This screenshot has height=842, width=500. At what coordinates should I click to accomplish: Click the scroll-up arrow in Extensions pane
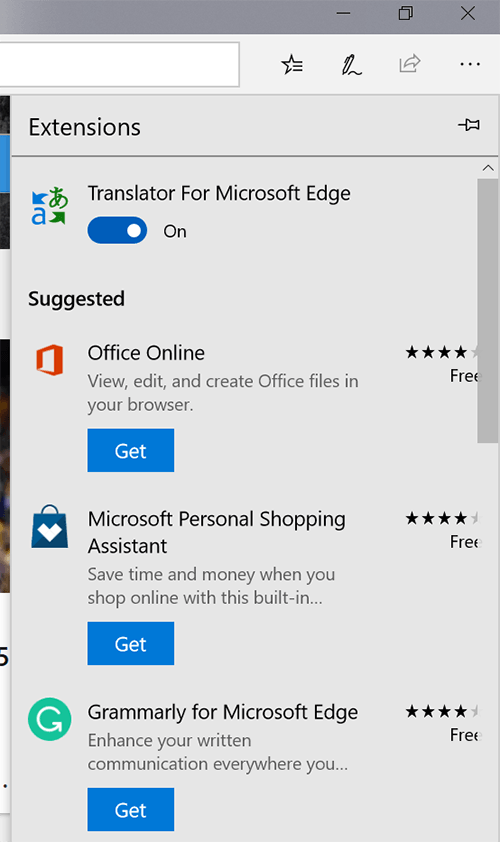coord(488,168)
